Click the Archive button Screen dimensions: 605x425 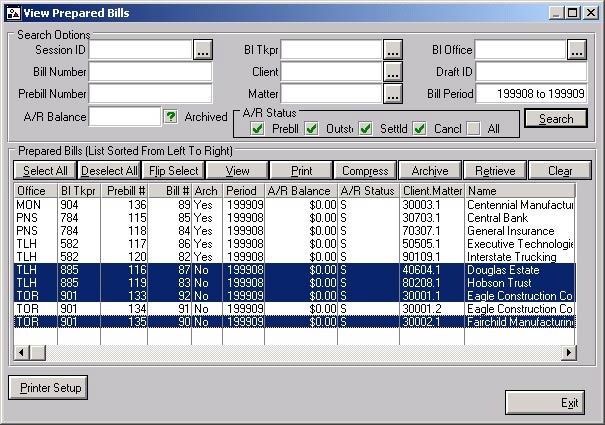click(430, 170)
